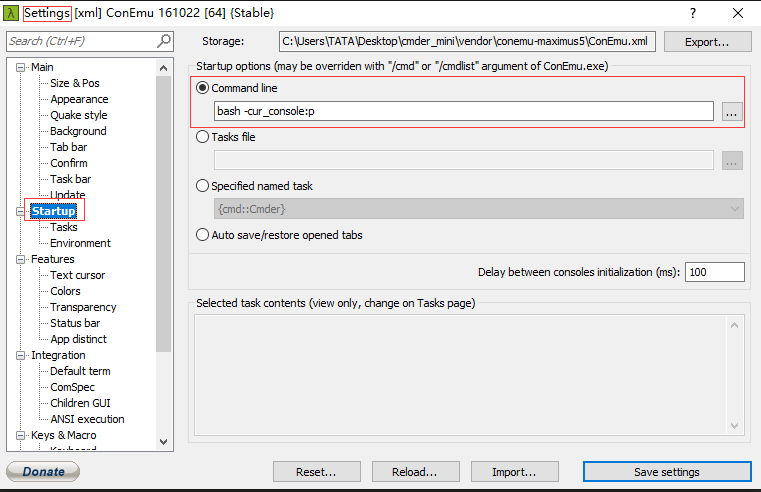
Task: Open Tasks page under Startup
Action: click(64, 228)
